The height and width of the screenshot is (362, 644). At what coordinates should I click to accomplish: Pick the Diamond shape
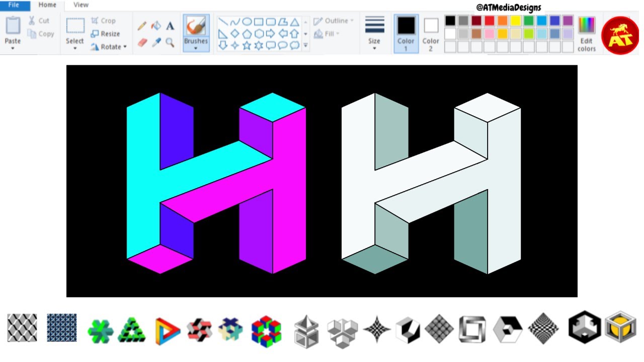[x=235, y=34]
